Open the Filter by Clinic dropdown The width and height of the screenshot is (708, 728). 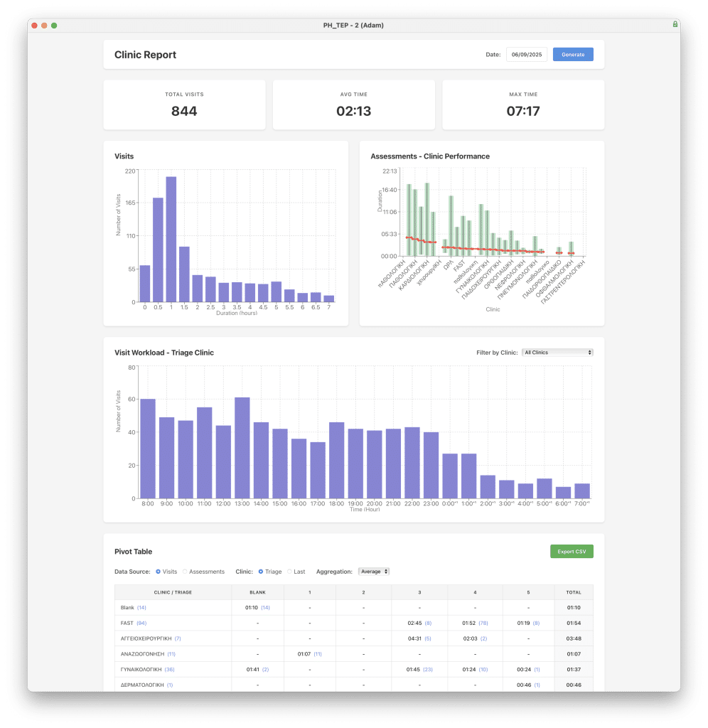pyautogui.click(x=557, y=353)
